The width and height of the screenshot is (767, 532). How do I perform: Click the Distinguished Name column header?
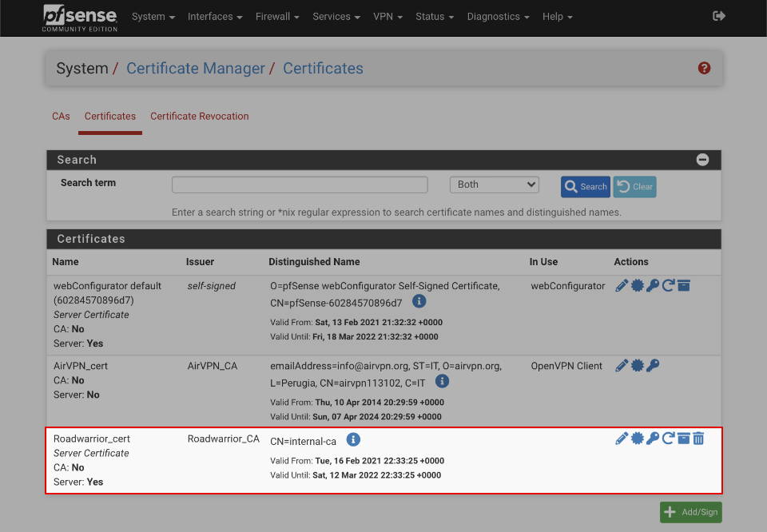coord(314,261)
